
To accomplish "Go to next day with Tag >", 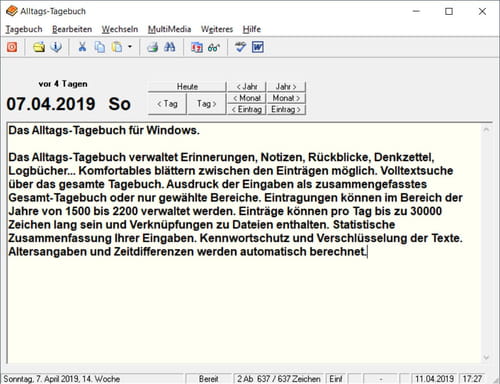I will pos(207,104).
